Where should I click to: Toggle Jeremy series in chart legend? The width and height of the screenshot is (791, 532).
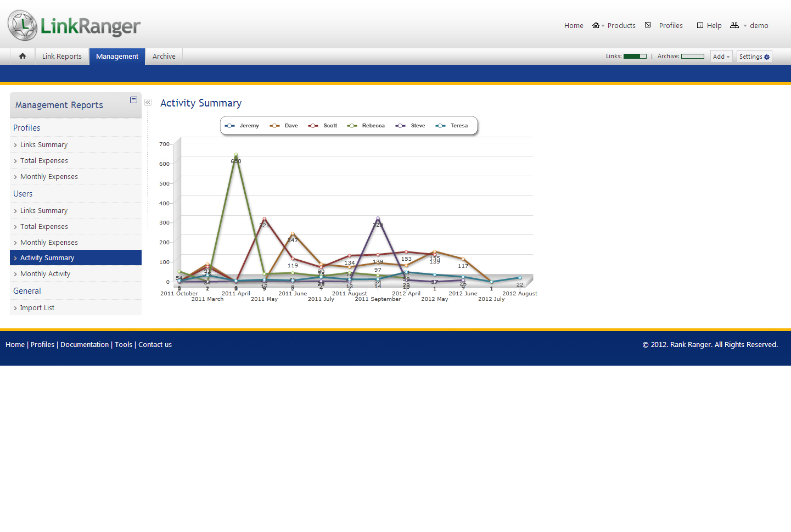pos(242,126)
